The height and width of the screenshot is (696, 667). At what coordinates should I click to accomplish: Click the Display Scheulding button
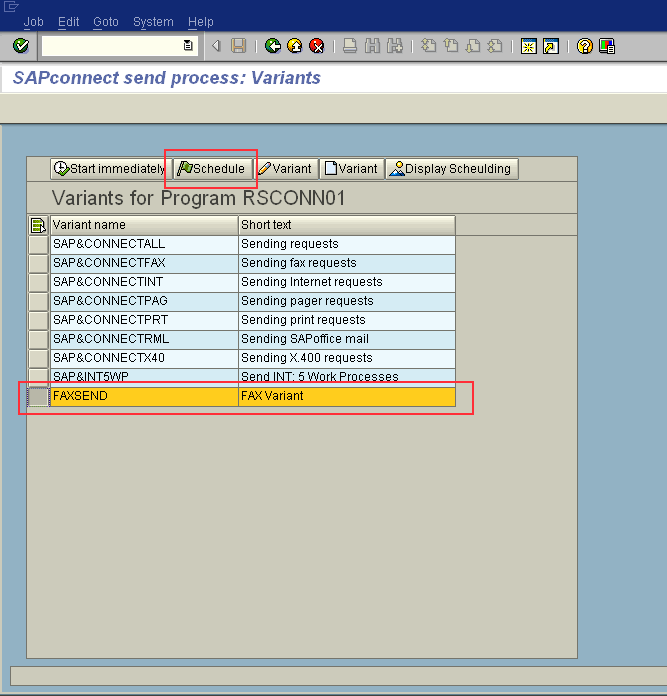(x=451, y=169)
